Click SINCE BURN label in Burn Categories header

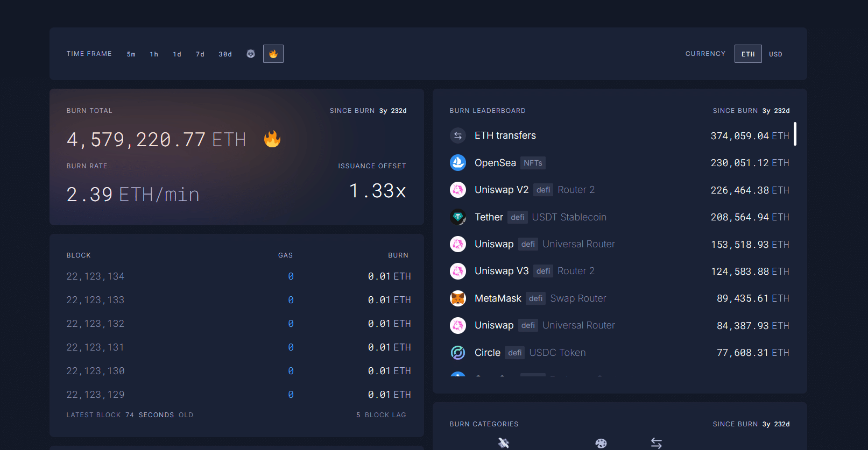pyautogui.click(x=735, y=424)
